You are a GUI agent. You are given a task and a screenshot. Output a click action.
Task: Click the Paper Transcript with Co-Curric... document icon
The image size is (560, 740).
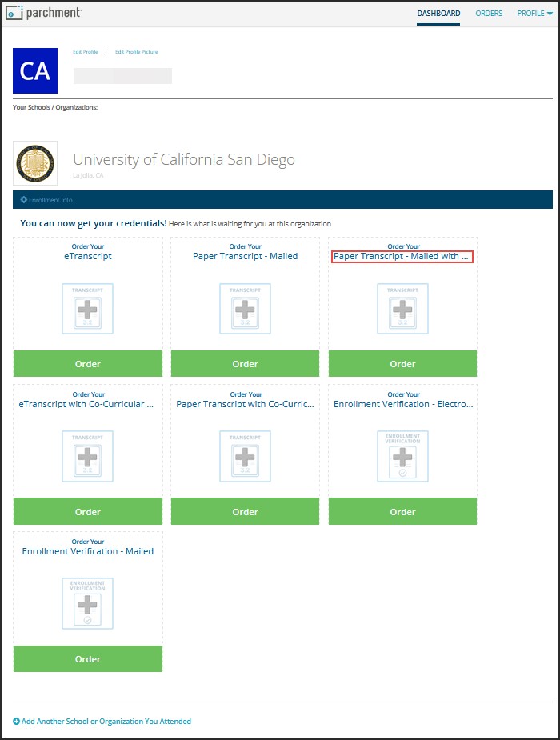coord(246,456)
